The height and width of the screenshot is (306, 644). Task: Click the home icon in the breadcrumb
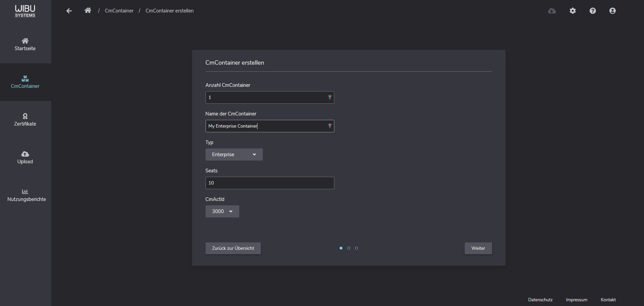tap(88, 10)
